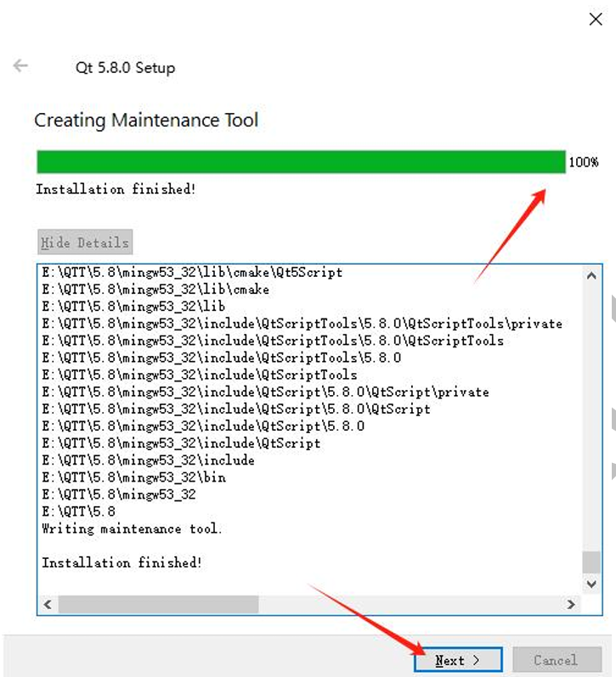This screenshot has width=616, height=677.
Task: Click log line ending in include\QtScriptTools\5.8.0
Action: 222,358
